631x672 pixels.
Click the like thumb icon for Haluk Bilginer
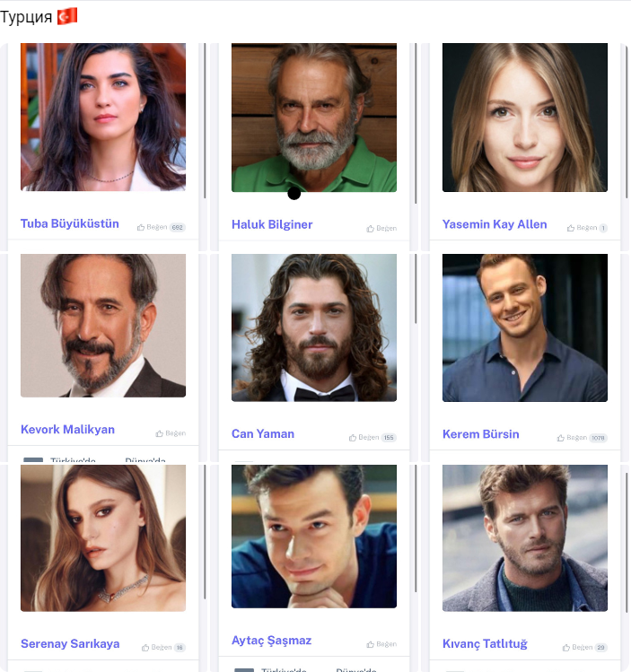coord(371,229)
